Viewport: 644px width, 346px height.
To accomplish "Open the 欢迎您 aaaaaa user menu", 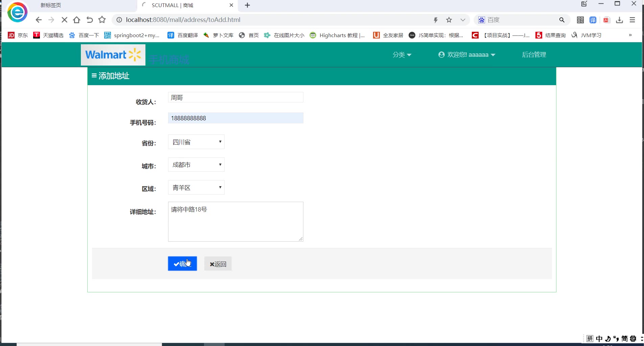I will (467, 55).
